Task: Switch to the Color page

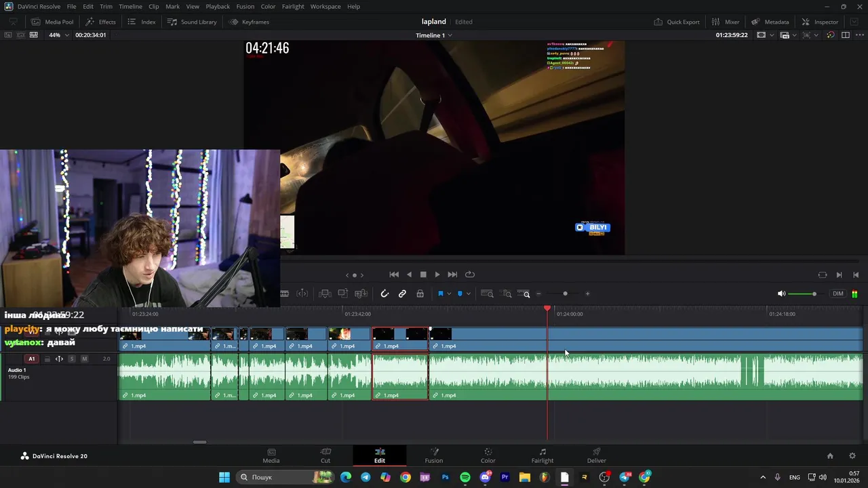Action: tap(488, 456)
